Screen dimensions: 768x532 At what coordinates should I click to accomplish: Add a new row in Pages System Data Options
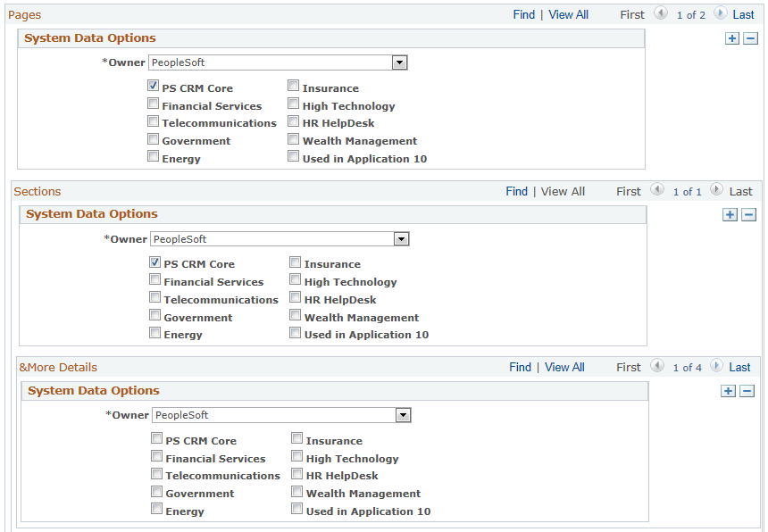point(733,38)
